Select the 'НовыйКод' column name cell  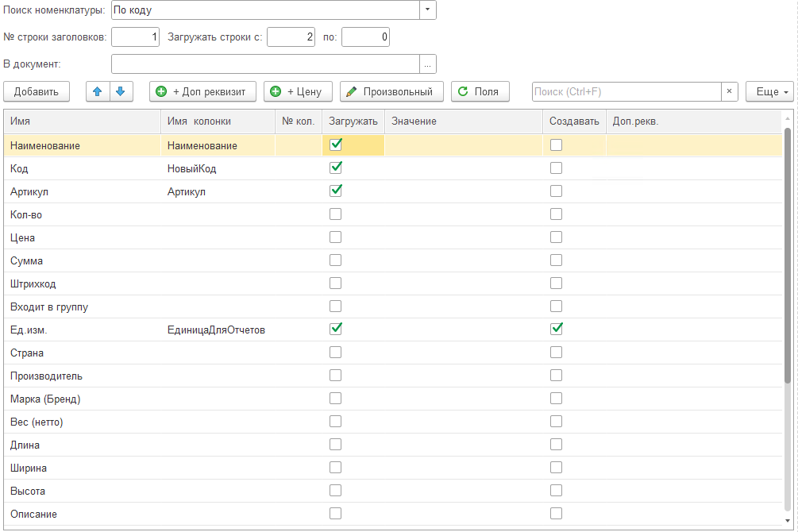(218, 168)
